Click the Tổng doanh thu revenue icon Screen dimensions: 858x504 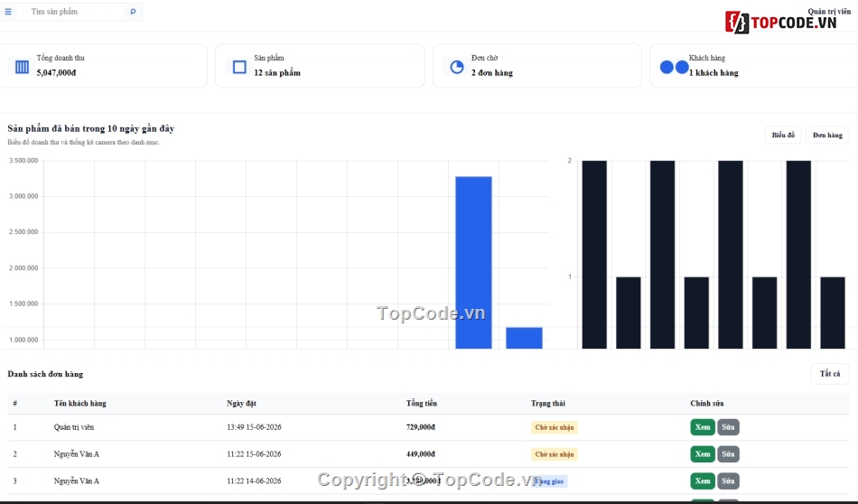[22, 67]
